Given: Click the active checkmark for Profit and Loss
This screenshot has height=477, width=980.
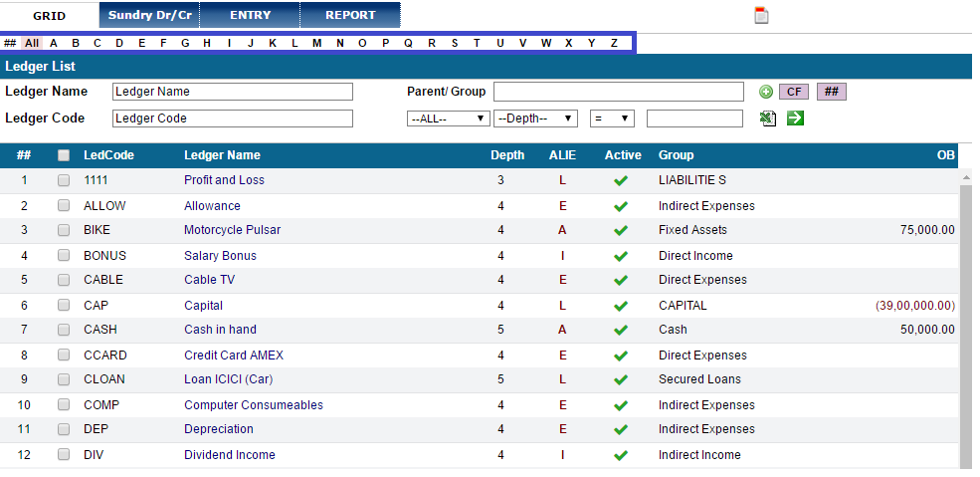Looking at the screenshot, I should click(621, 180).
